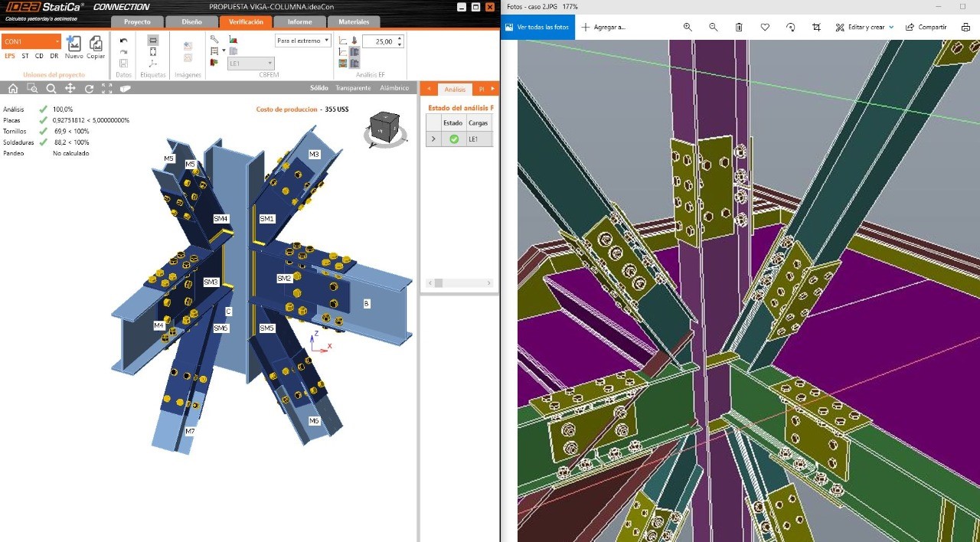
Task: Open the 'Para el extremo' dropdown
Action: click(303, 41)
